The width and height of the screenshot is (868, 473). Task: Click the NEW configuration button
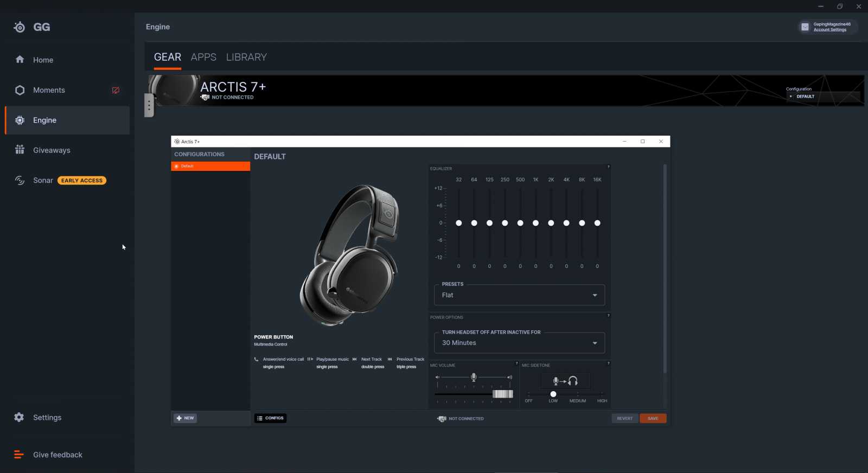pyautogui.click(x=186, y=418)
